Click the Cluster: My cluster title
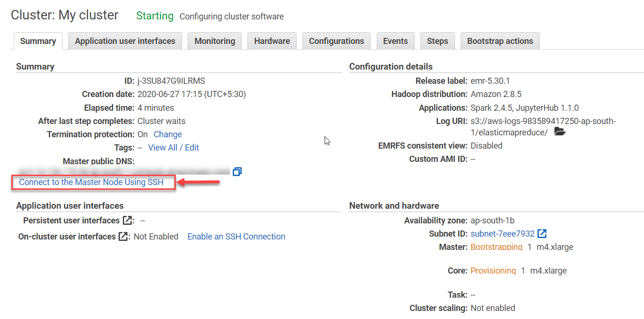644x319 pixels. (x=65, y=15)
